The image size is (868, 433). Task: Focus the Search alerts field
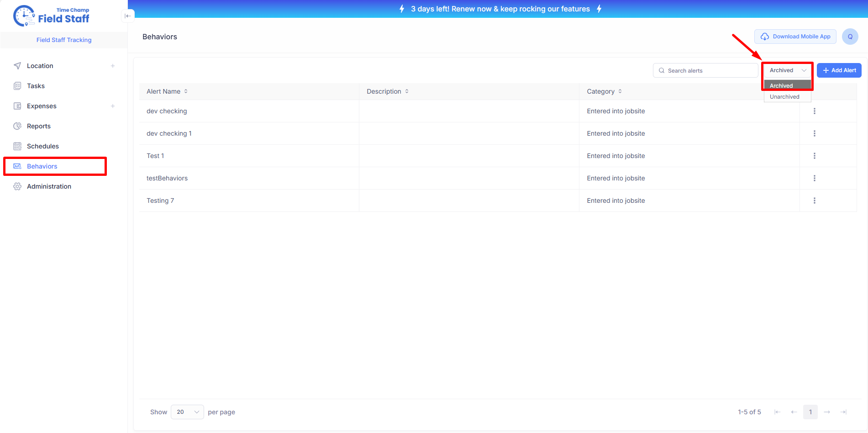click(x=705, y=70)
